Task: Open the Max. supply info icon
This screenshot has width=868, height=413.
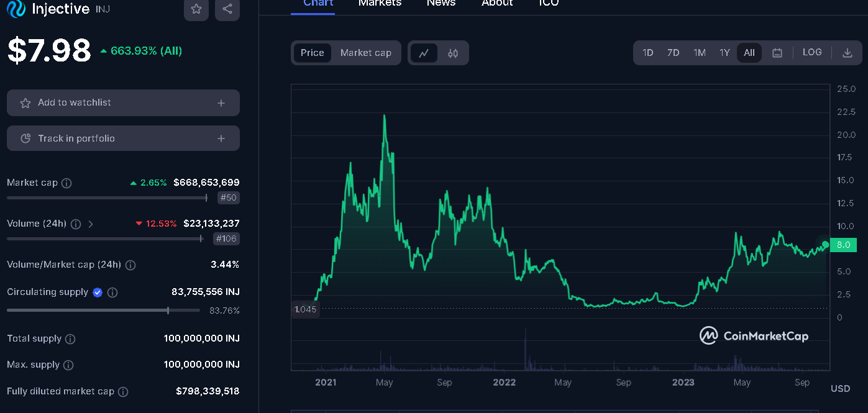Action: point(68,365)
